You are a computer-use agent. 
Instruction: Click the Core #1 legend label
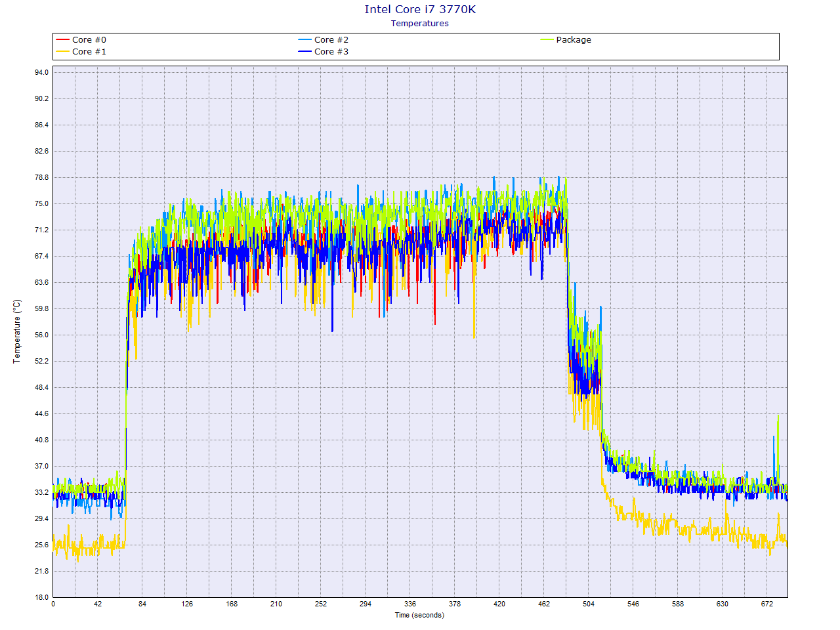(x=89, y=52)
